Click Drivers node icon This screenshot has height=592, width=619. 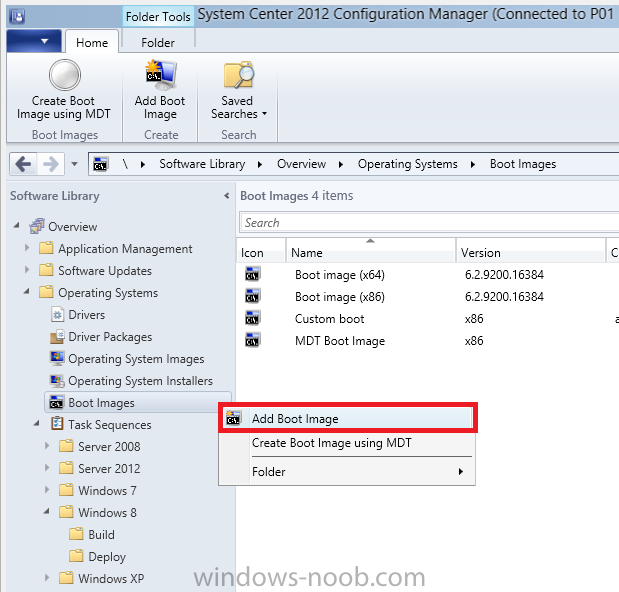[58, 315]
